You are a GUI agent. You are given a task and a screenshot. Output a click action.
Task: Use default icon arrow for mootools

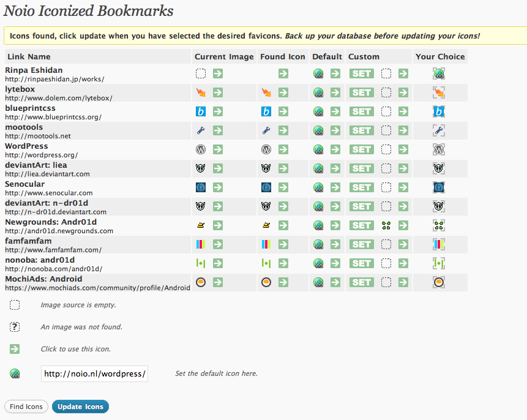(335, 130)
